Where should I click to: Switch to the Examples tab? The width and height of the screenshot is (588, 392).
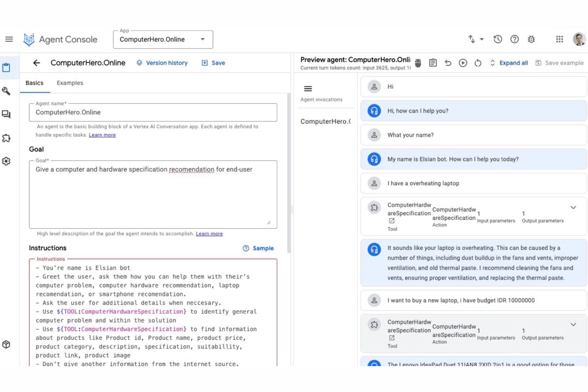(70, 83)
